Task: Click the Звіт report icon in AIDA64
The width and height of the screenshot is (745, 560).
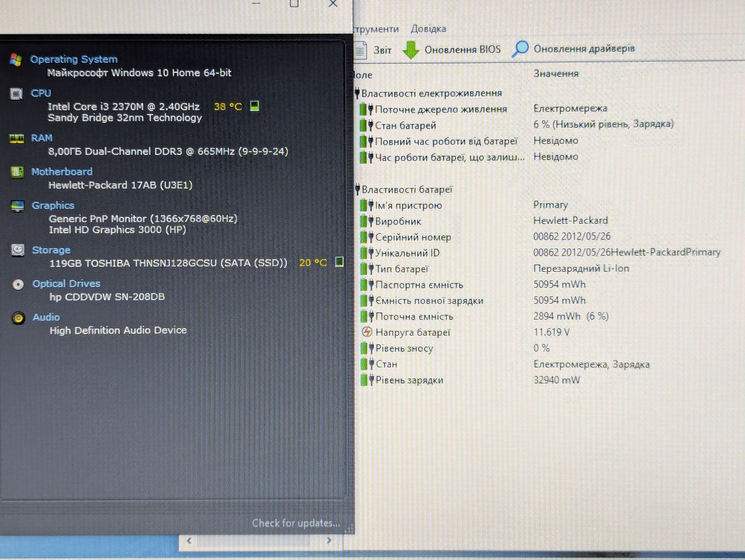Action: click(360, 51)
